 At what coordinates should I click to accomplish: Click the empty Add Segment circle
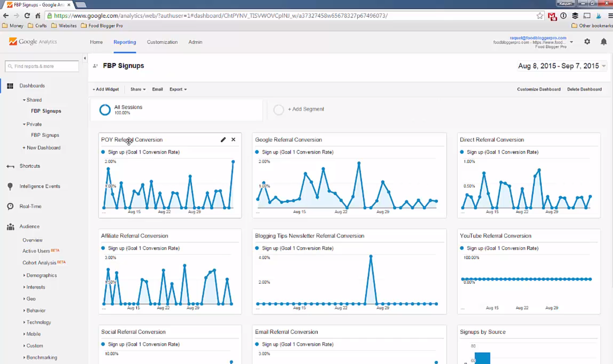pos(279,109)
